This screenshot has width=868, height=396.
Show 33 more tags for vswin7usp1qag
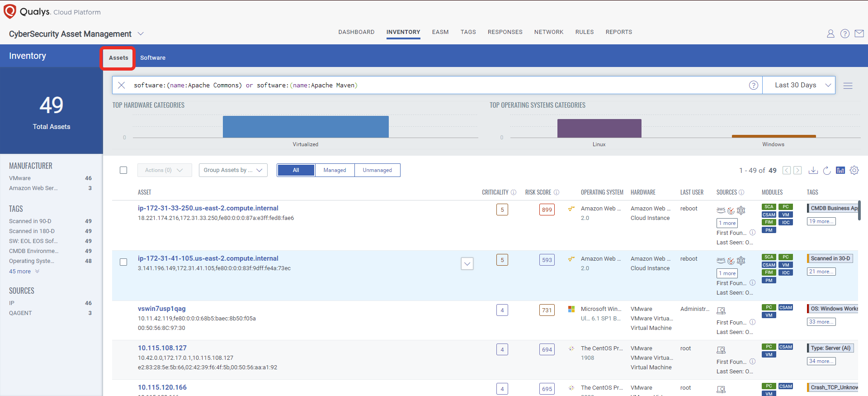tap(821, 322)
